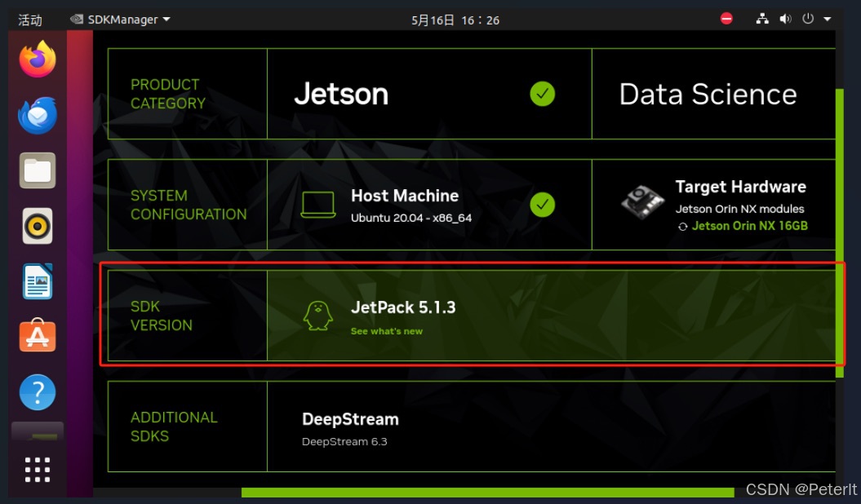Click the power icon in top bar
The image size is (861, 504).
pos(808,20)
